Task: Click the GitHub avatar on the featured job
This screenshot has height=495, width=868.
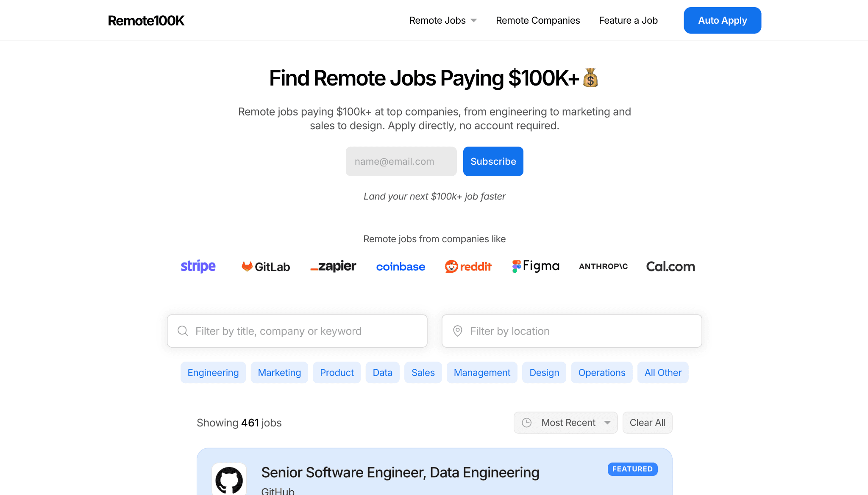Action: (x=230, y=479)
